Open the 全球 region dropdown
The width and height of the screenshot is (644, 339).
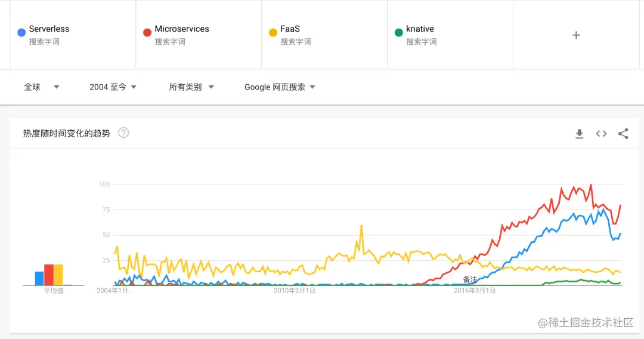pyautogui.click(x=42, y=87)
